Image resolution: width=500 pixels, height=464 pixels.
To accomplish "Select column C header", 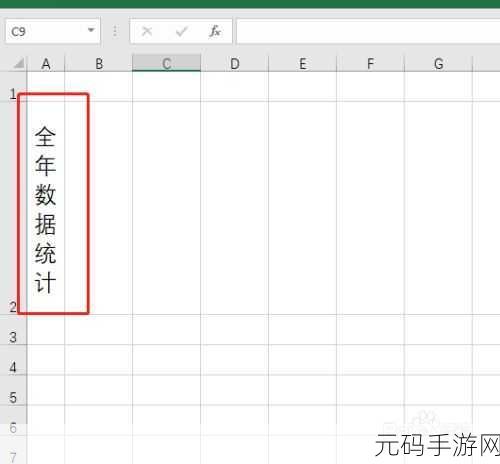I will click(167, 63).
